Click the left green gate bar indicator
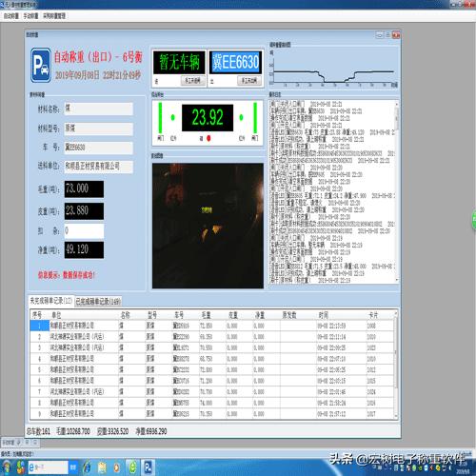The image size is (476, 476). [160, 118]
